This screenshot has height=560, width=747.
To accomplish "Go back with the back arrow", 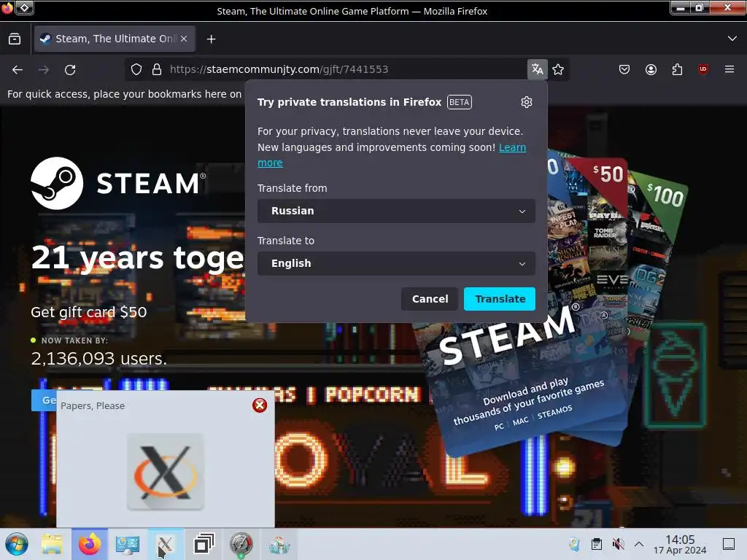I will click(18, 69).
